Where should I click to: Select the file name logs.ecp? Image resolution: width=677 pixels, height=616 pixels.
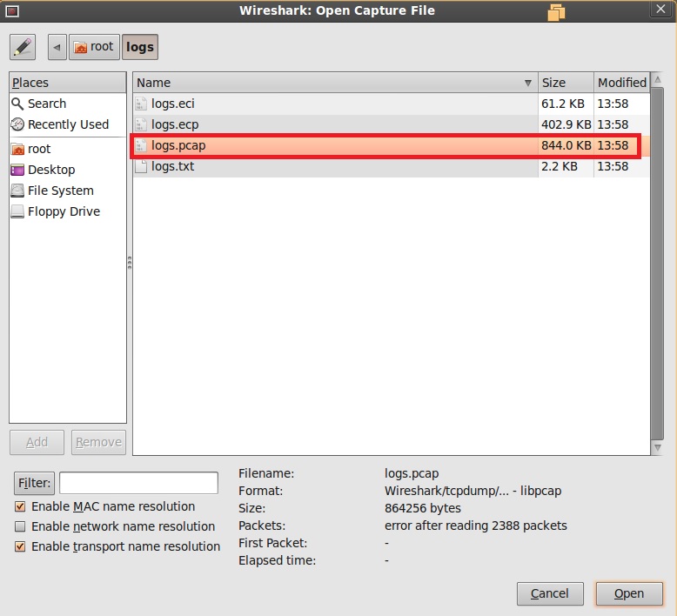coord(175,124)
